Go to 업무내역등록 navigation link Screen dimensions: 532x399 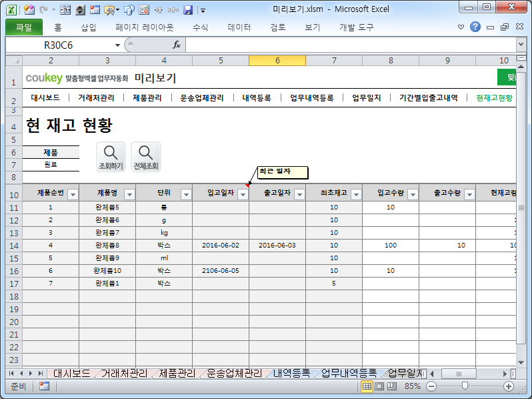[312, 98]
